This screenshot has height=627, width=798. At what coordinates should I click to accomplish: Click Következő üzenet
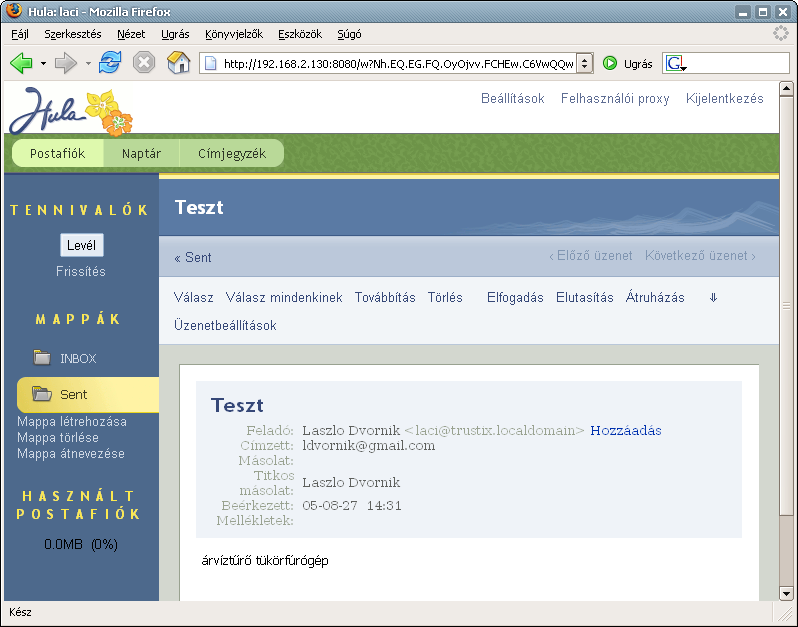click(700, 255)
